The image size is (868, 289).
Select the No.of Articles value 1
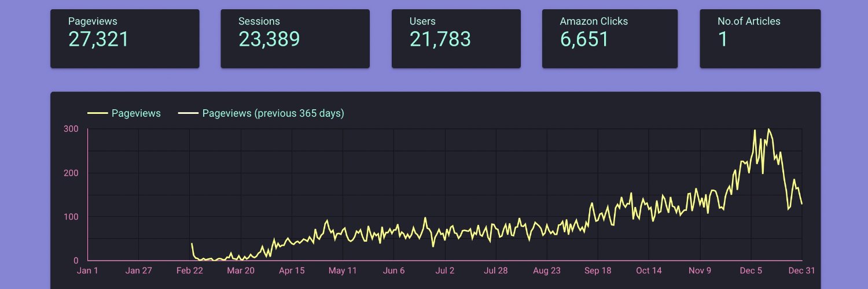tap(722, 39)
